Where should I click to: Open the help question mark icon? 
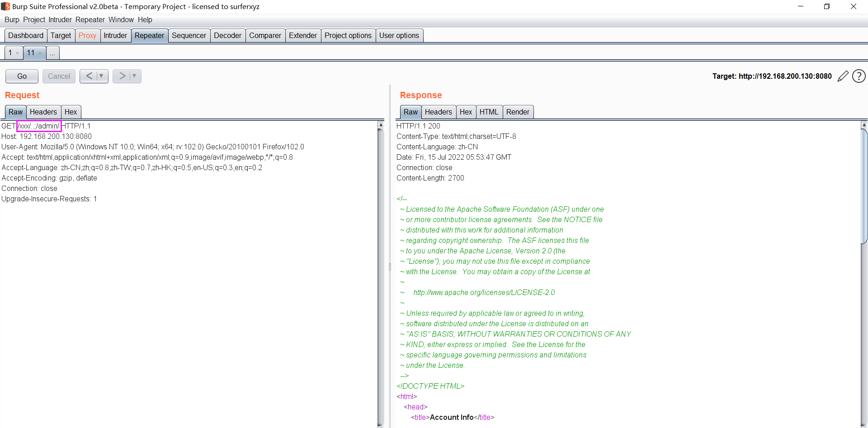click(x=859, y=76)
